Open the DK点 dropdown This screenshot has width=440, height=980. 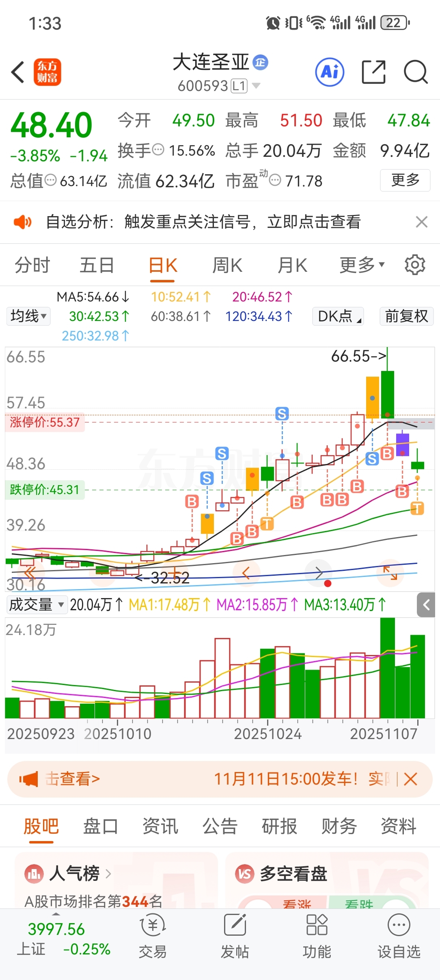338,316
